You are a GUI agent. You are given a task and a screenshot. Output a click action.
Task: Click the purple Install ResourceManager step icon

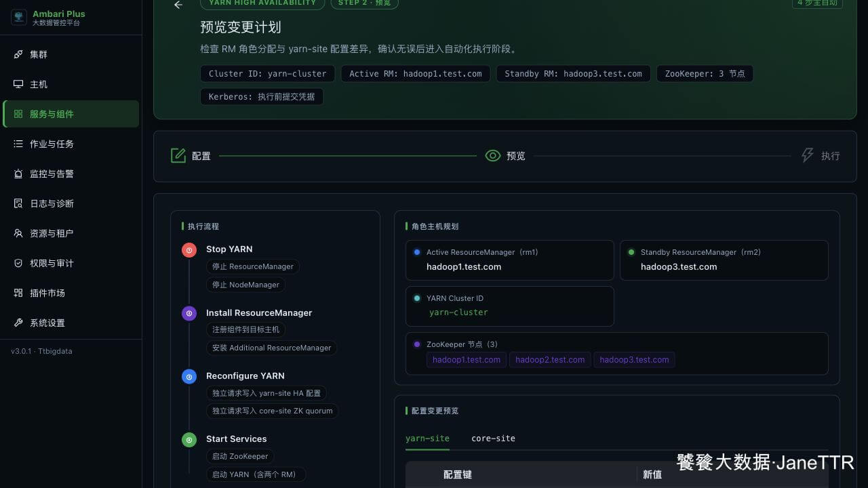pos(189,313)
